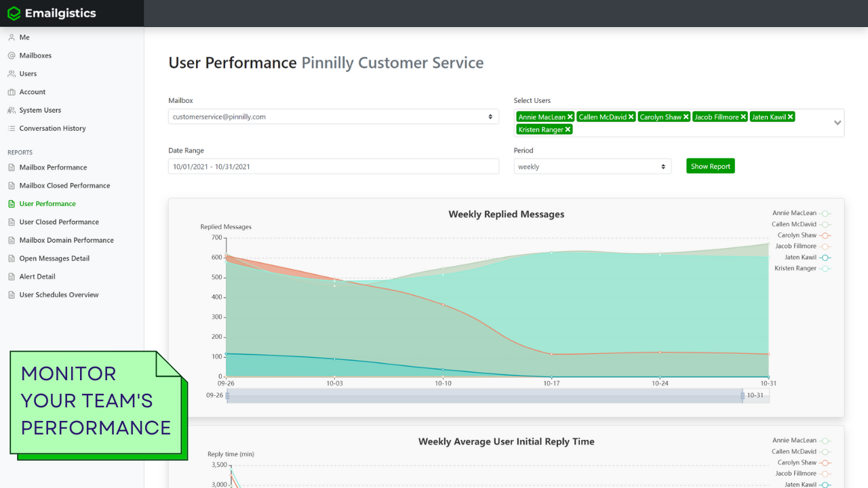Expand the Select Users chevron
Viewport: 868px width, 488px height.
click(837, 123)
